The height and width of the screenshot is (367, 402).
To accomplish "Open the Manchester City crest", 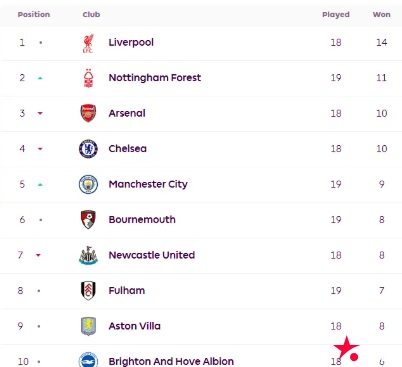I will 88,184.
